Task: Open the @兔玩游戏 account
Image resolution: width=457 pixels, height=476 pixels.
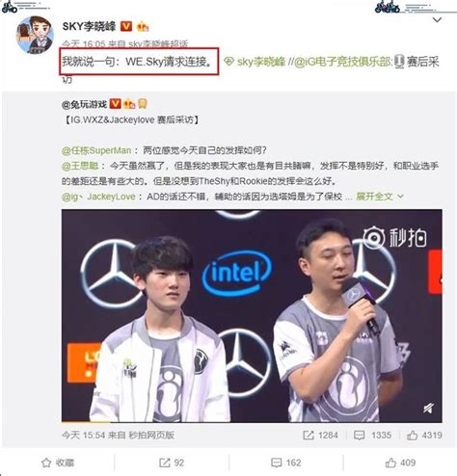Action: (x=84, y=104)
